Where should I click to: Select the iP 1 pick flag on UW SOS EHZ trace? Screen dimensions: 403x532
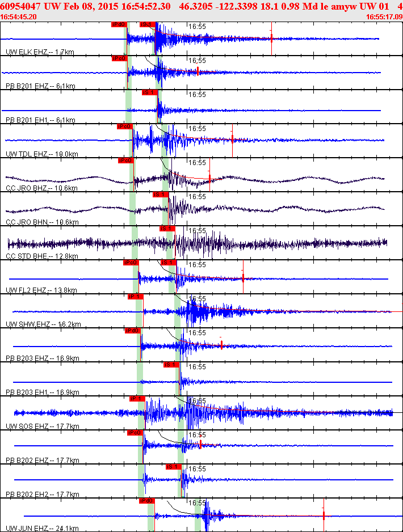pyautogui.click(x=137, y=398)
